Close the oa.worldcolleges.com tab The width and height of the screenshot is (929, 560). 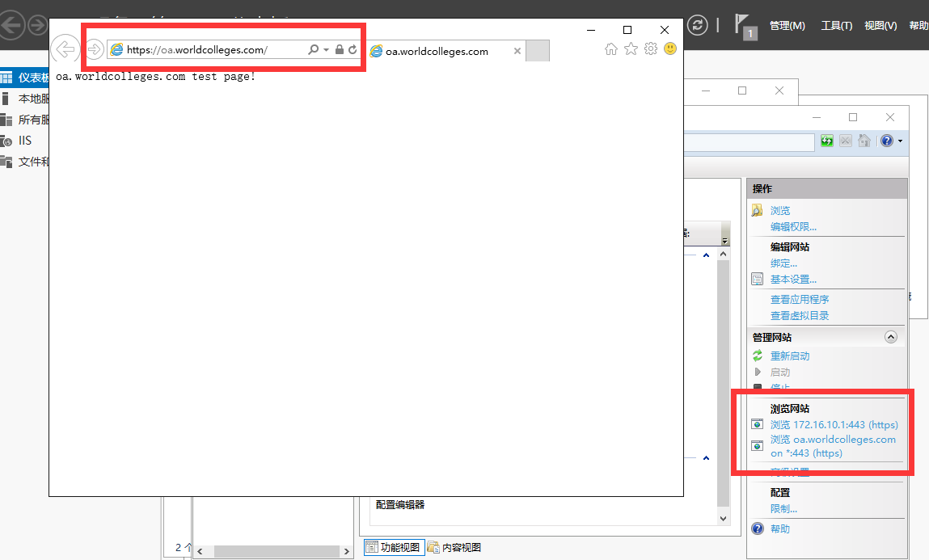point(517,51)
